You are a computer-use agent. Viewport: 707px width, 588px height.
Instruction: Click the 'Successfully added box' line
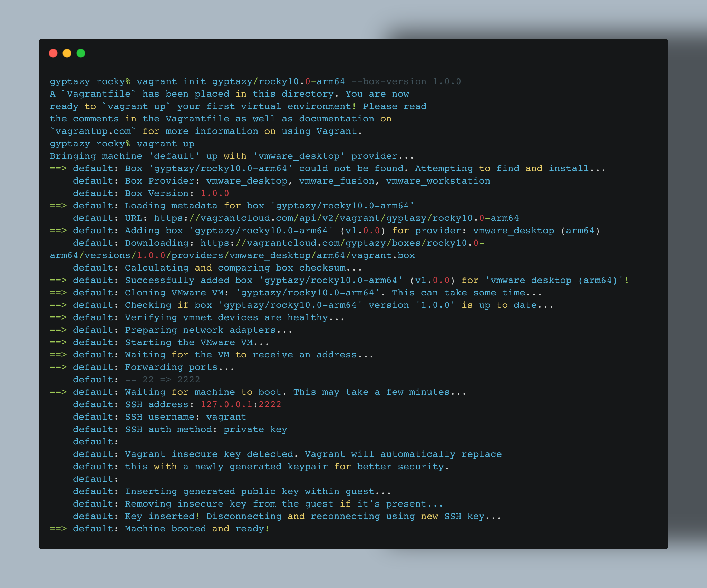[339, 281]
